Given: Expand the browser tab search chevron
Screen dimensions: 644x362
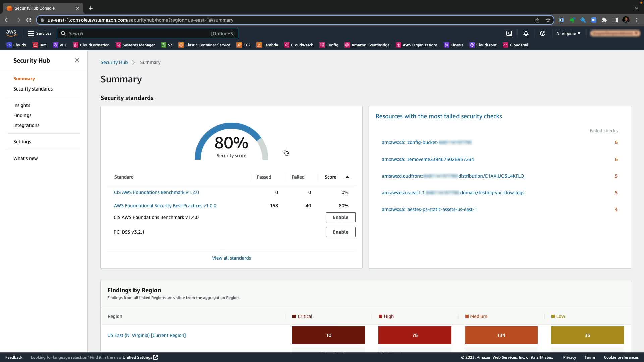Looking at the screenshot, I should 636,8.
